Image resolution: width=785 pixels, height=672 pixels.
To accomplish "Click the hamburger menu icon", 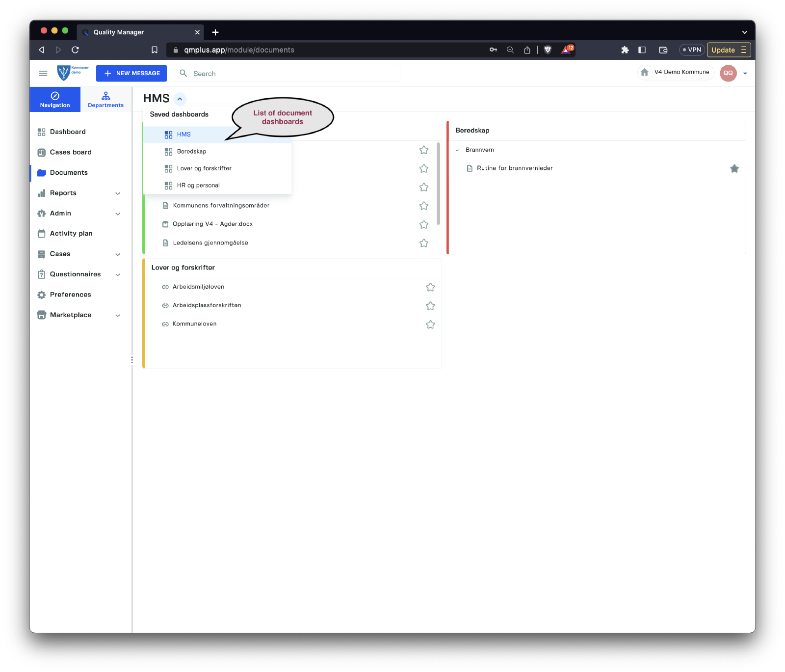I will tap(43, 73).
